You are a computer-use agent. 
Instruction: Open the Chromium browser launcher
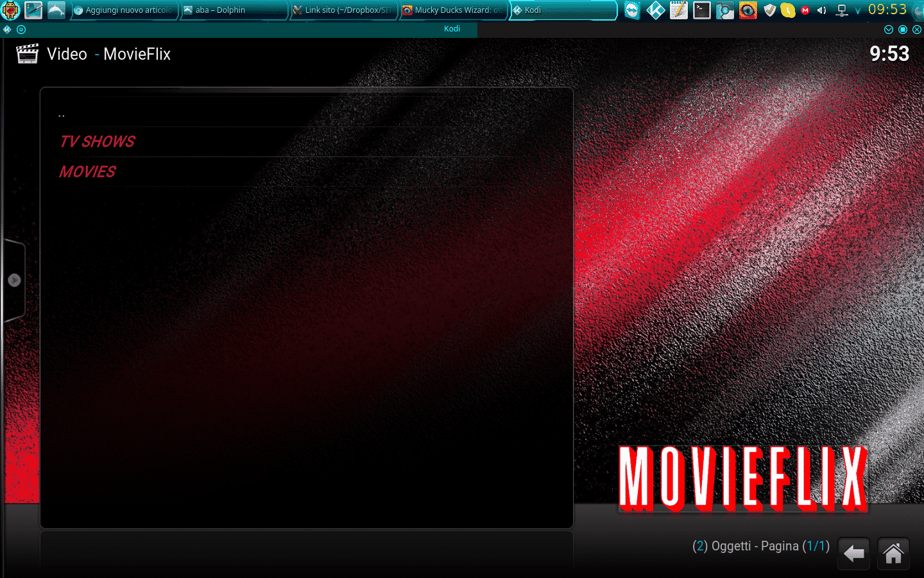coord(725,10)
